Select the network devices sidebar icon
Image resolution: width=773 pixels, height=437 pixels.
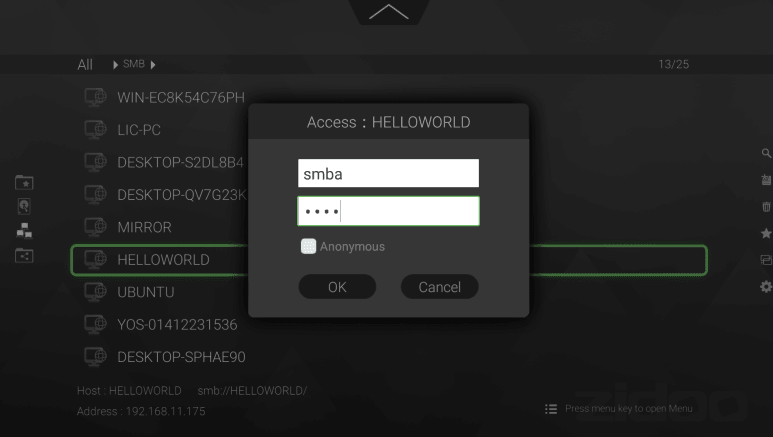pos(24,230)
